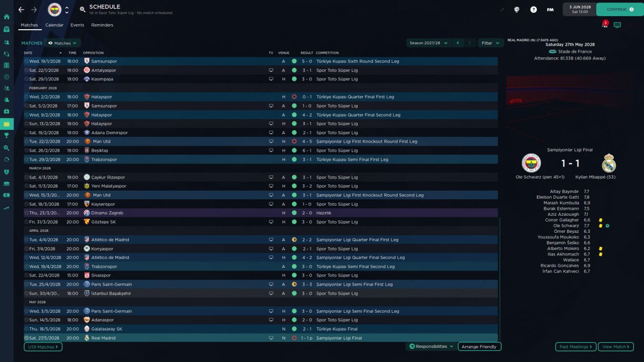The height and width of the screenshot is (362, 644).
Task: Sort by the Result column header
Action: pos(306,53)
